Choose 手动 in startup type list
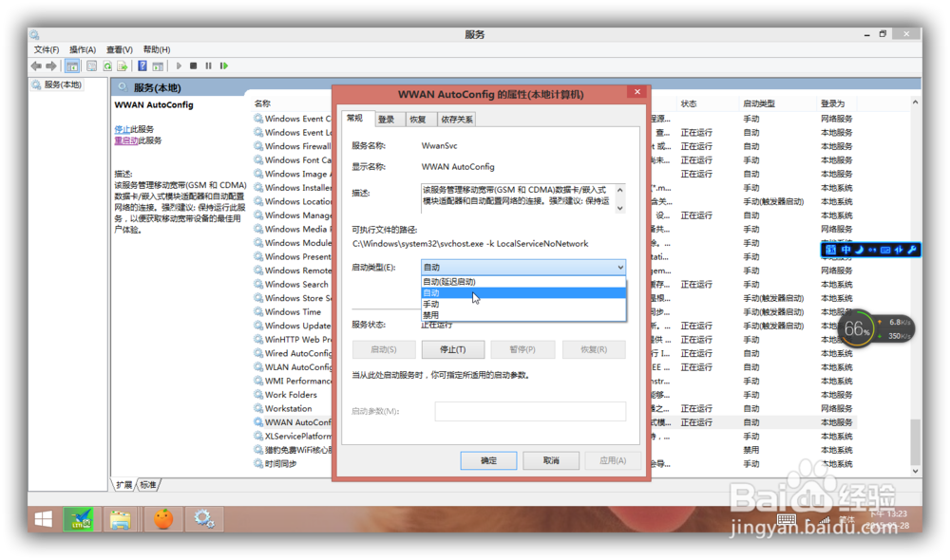950x560 pixels. 523,304
